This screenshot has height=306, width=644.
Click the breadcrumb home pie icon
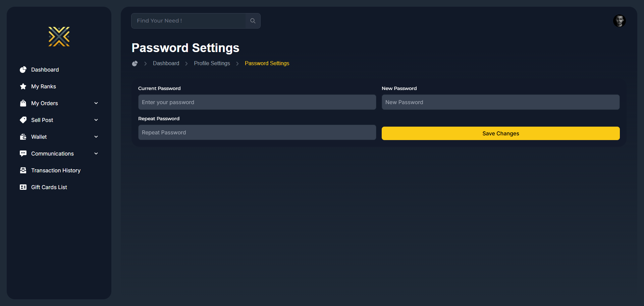[x=135, y=63]
